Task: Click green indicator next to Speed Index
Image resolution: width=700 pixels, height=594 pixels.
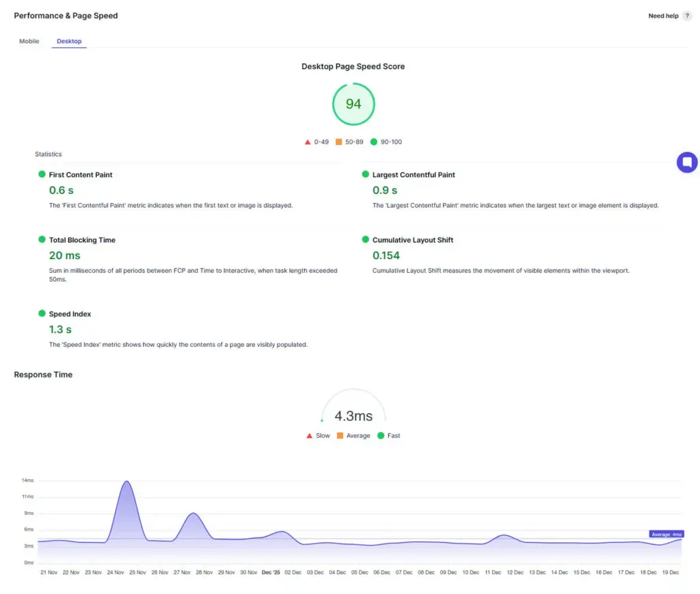Action: (x=42, y=314)
